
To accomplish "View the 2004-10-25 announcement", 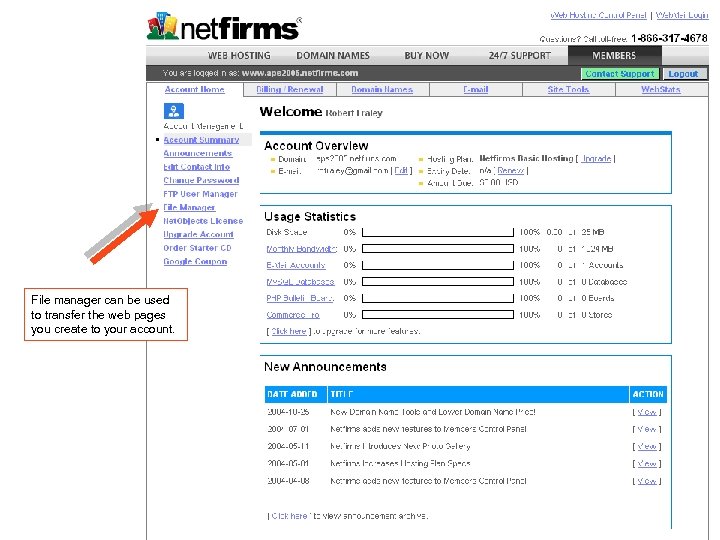I will 647,412.
